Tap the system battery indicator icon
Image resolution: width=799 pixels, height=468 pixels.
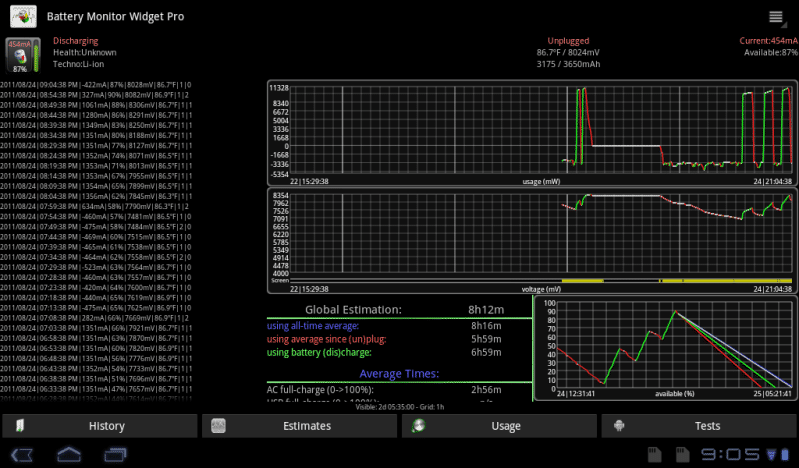[x=785, y=454]
